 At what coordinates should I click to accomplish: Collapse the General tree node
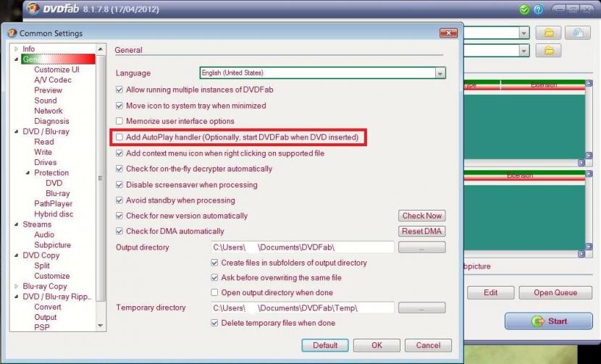click(16, 59)
